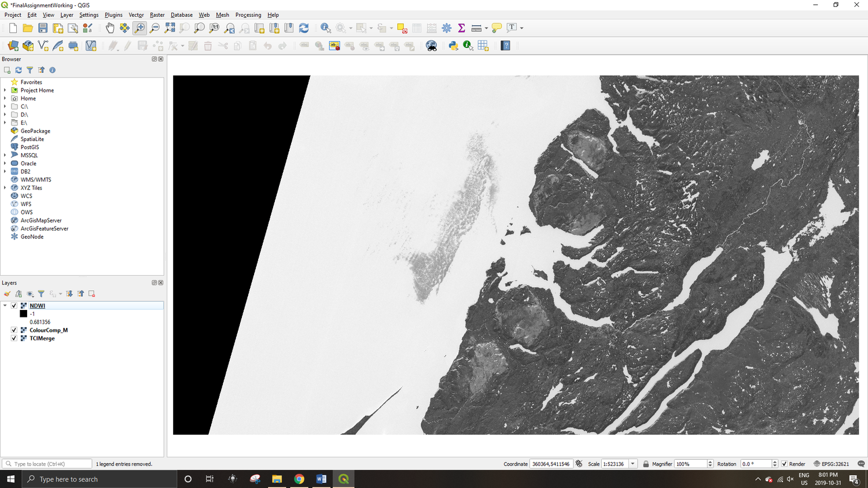
Task: Select the Zoom In tool
Action: point(139,27)
